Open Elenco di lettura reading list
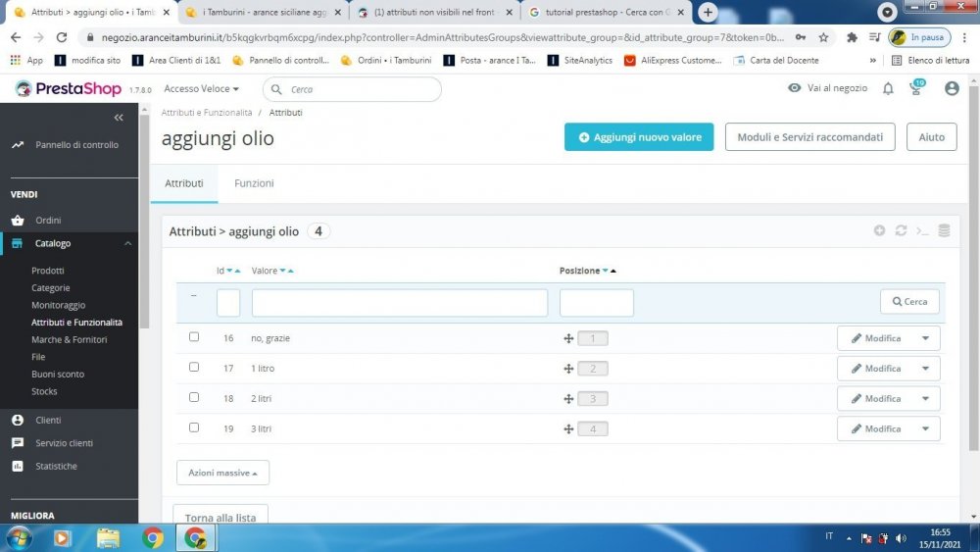This screenshot has height=552, width=980. point(931,61)
